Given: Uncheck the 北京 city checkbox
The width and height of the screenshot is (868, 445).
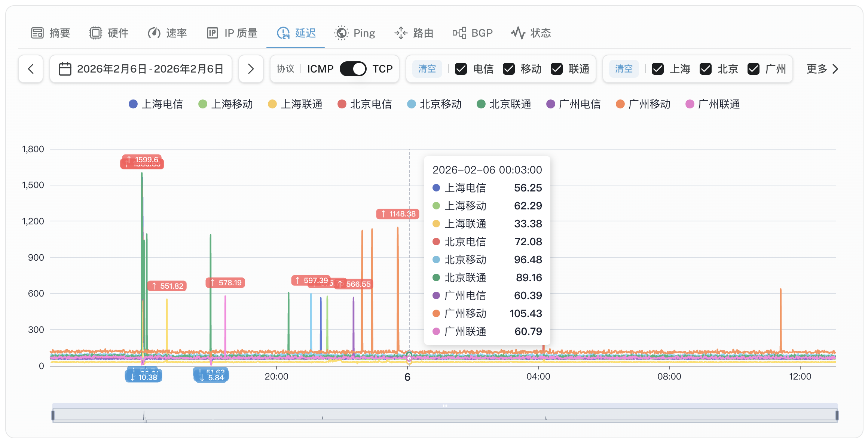Looking at the screenshot, I should pos(706,68).
